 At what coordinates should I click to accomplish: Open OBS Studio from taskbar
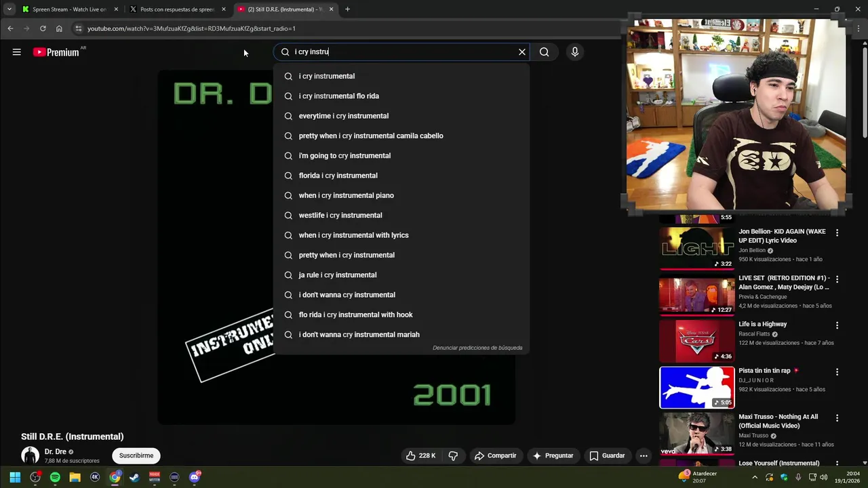coord(35,477)
